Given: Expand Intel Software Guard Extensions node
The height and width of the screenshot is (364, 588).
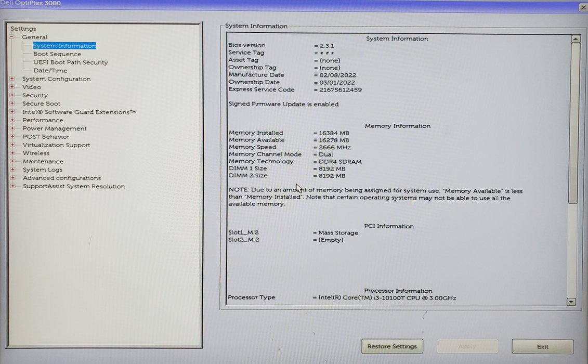Looking at the screenshot, I should coord(12,111).
